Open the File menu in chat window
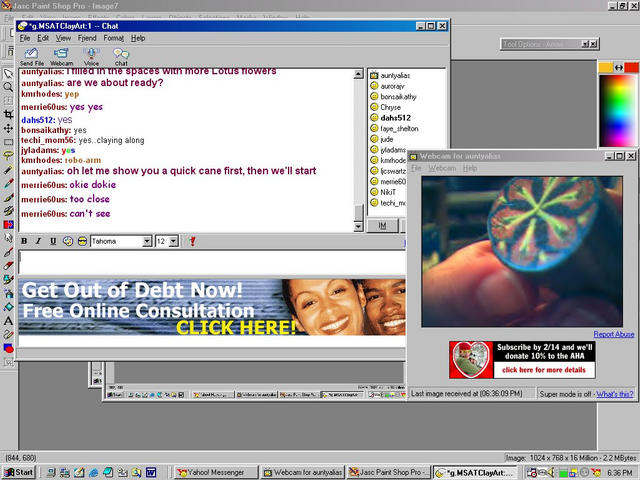The height and width of the screenshot is (480, 640). point(25,38)
